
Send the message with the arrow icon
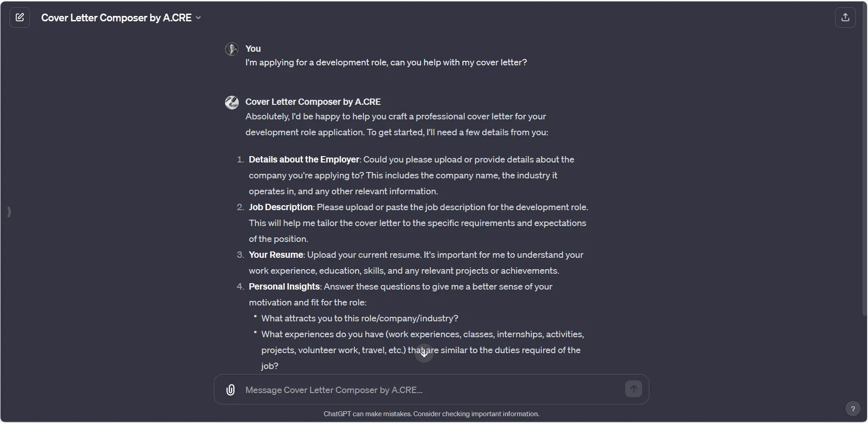pos(633,389)
